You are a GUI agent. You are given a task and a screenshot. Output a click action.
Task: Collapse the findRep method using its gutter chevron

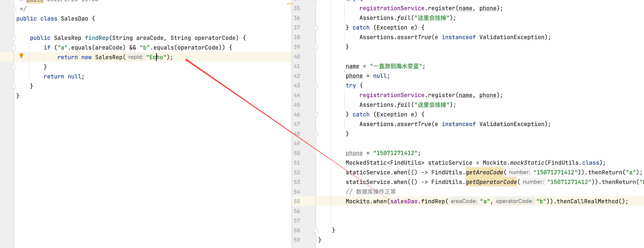point(14,38)
